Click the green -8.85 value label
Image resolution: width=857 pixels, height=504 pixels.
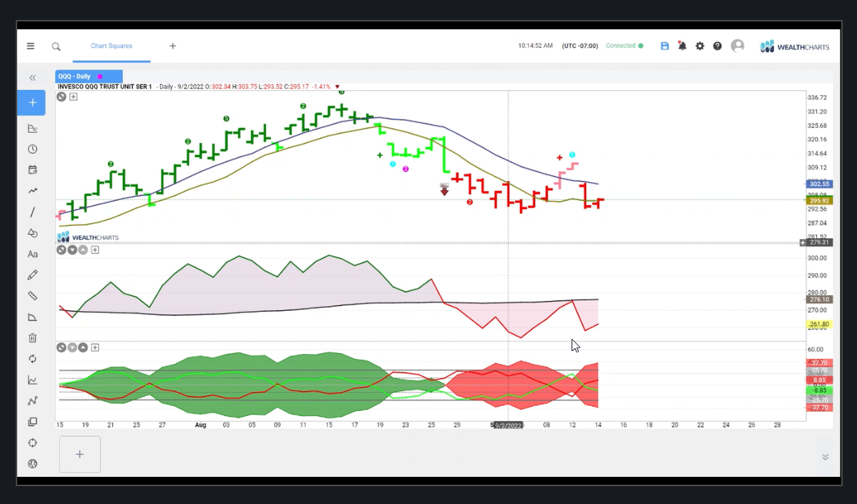(819, 390)
